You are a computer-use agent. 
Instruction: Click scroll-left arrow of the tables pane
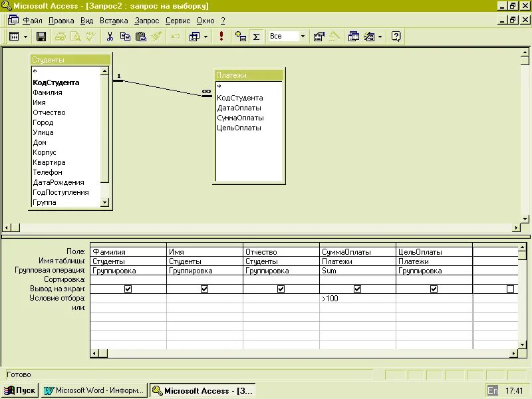pyautogui.click(x=7, y=227)
